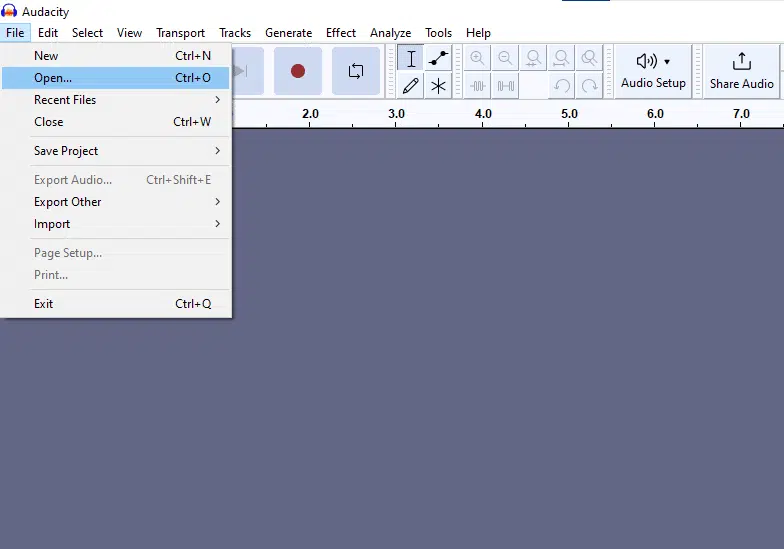Select the Selection (I-beam) tool

click(x=411, y=58)
